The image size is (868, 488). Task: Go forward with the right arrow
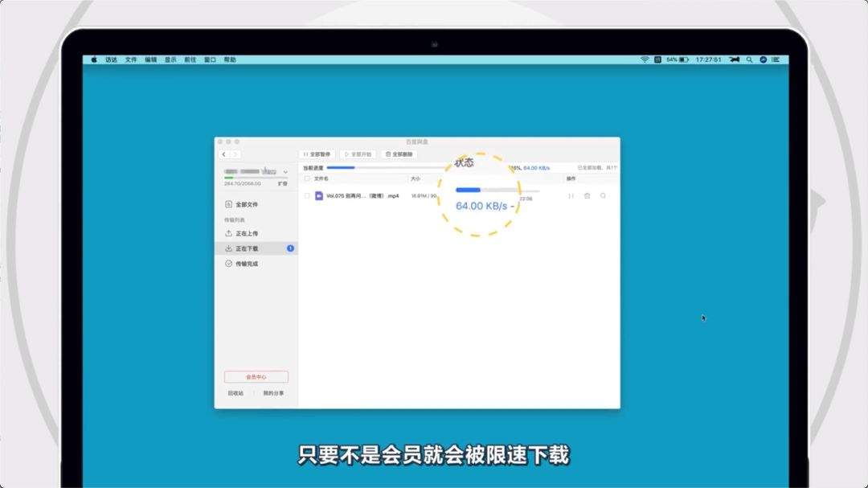(x=235, y=154)
